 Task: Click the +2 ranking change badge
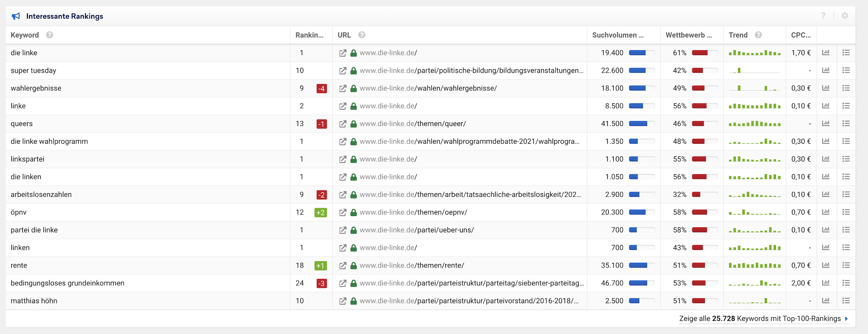pos(320,213)
